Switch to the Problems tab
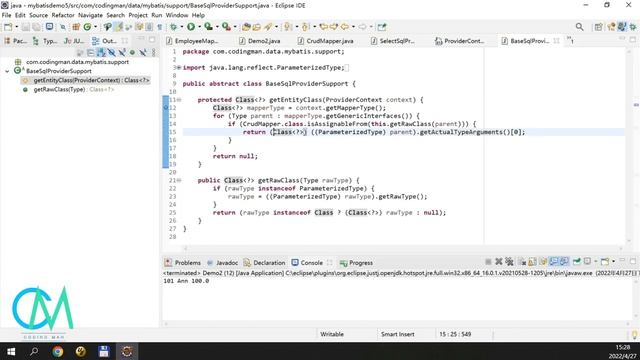The height and width of the screenshot is (360, 640). [x=183, y=262]
